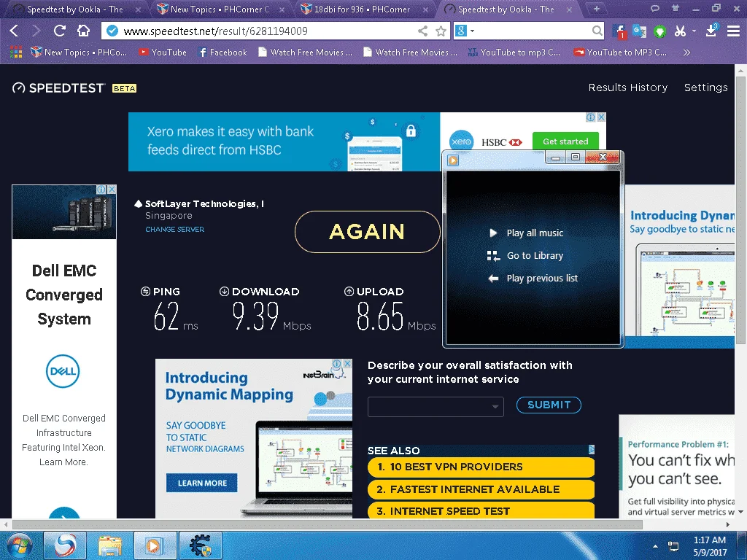Open FASTEST INTERNET AVAILABLE link

pos(481,489)
